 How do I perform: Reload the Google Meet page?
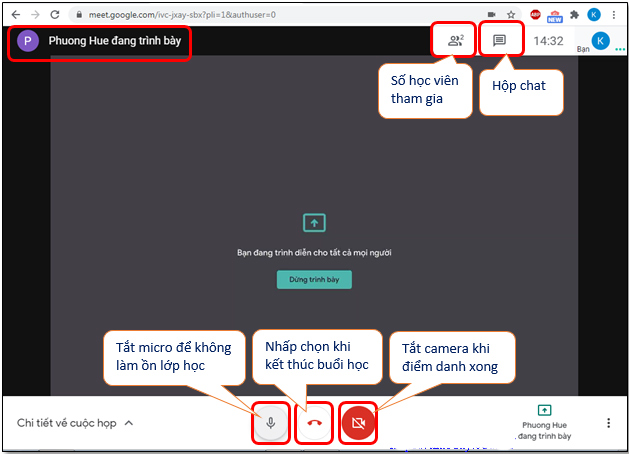[x=54, y=15]
